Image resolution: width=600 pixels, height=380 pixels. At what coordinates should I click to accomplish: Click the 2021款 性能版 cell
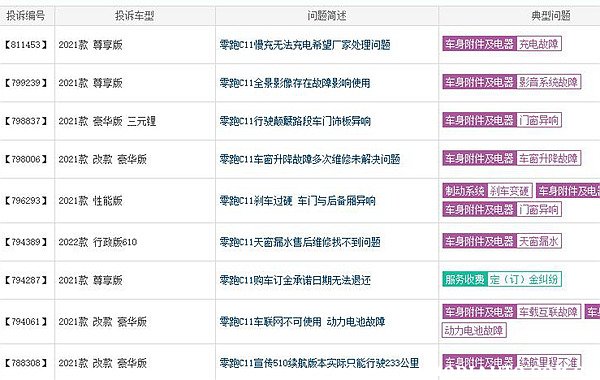click(90, 201)
